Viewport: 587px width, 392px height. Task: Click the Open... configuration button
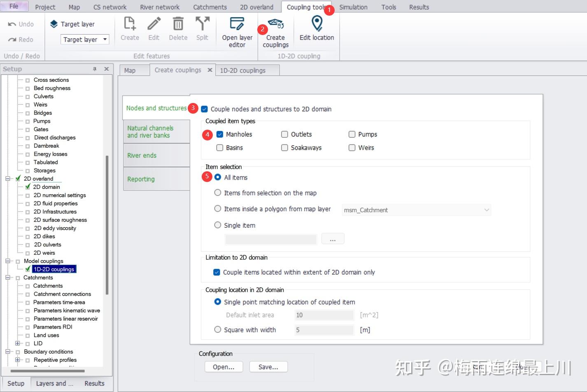click(x=224, y=367)
